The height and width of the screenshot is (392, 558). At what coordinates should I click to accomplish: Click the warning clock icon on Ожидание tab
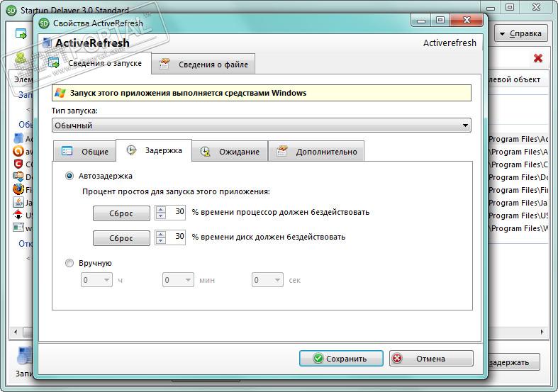(206, 152)
